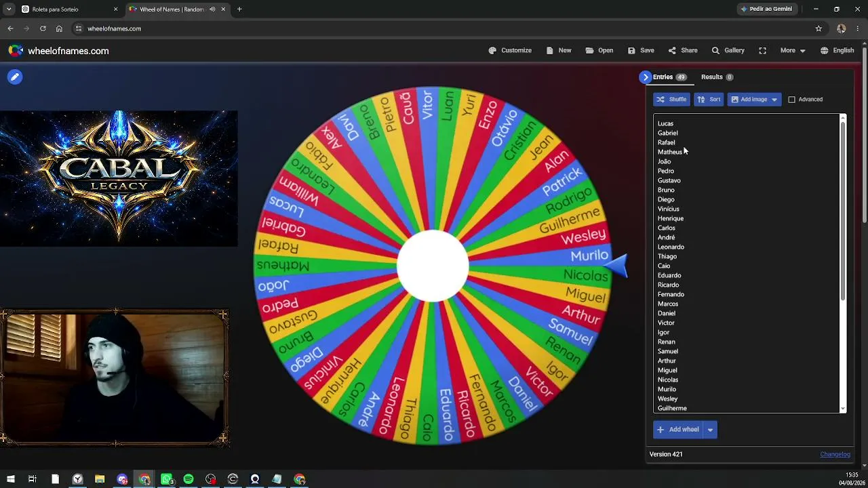The width and height of the screenshot is (868, 488).
Task: Click the entry Henrique in the list
Action: pos(670,219)
